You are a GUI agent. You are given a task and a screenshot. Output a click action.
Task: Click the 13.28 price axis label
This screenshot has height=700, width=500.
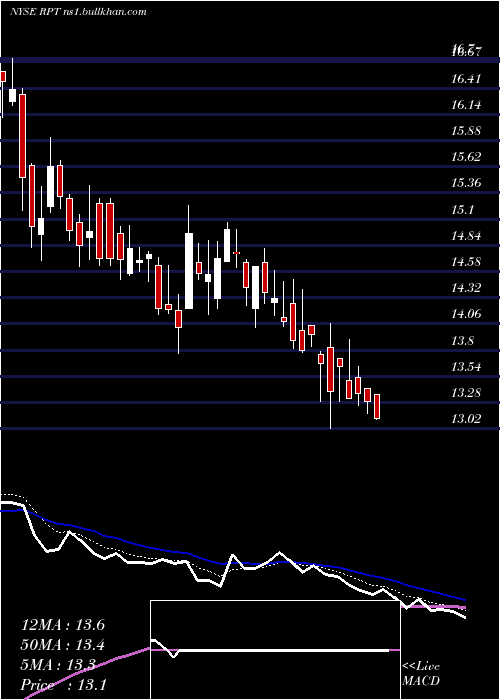(x=467, y=393)
